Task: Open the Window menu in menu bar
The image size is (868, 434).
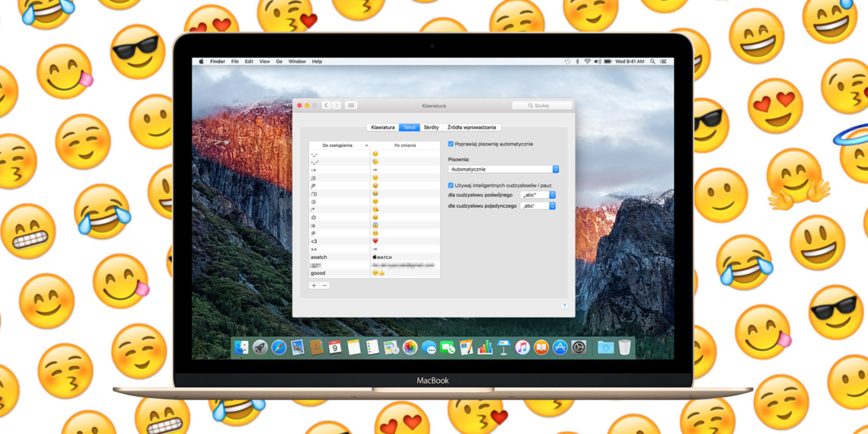Action: [x=297, y=62]
